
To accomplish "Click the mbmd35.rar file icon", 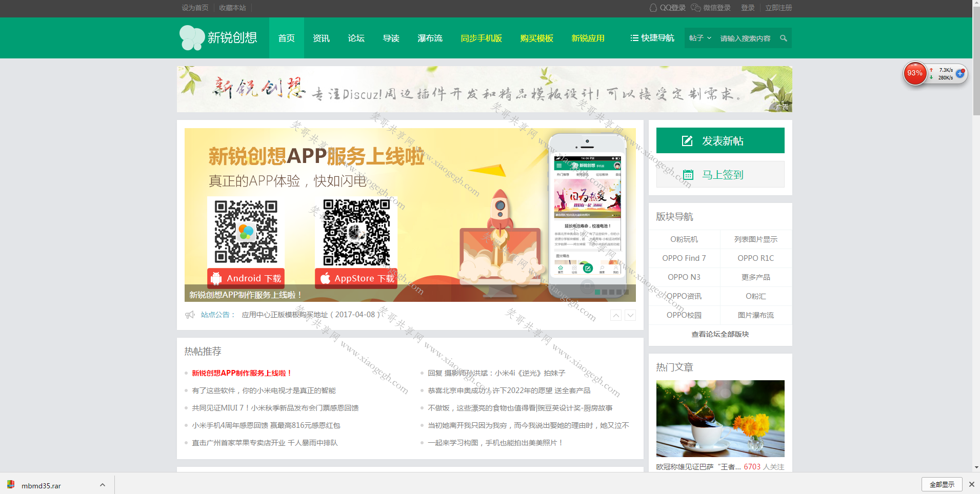I will point(11,485).
